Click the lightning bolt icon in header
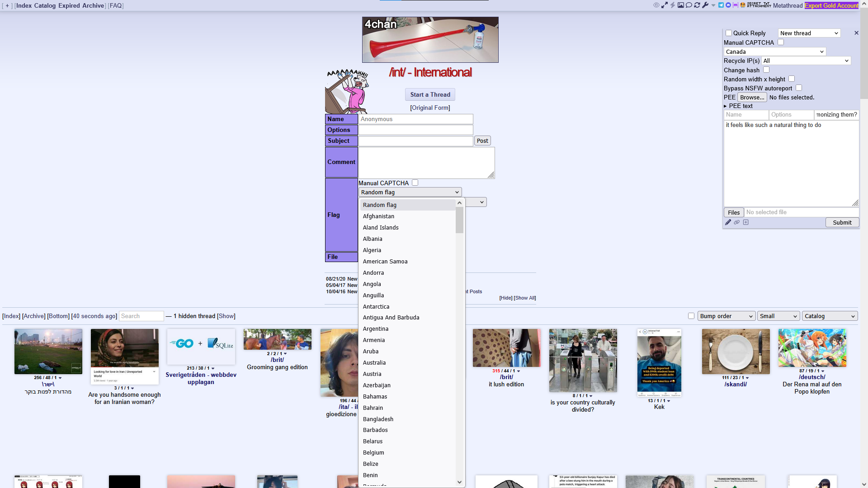Viewport: 868px width, 488px height. 673,5
